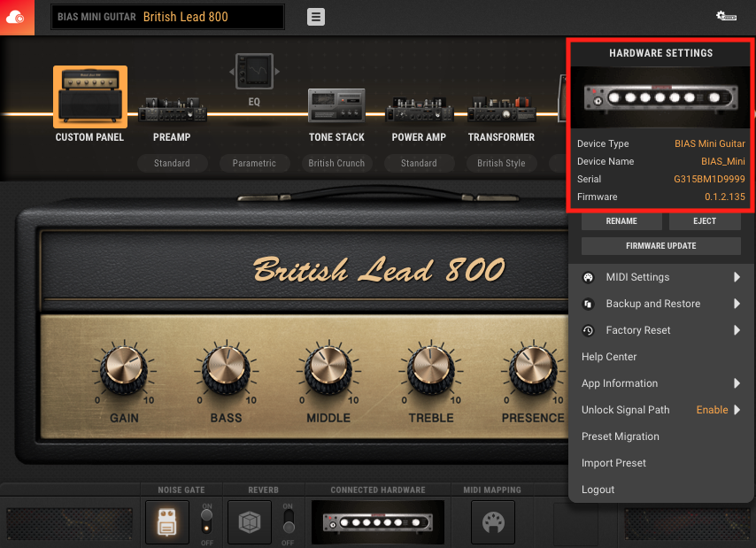
Task: Open the Preamp module
Action: point(172,110)
